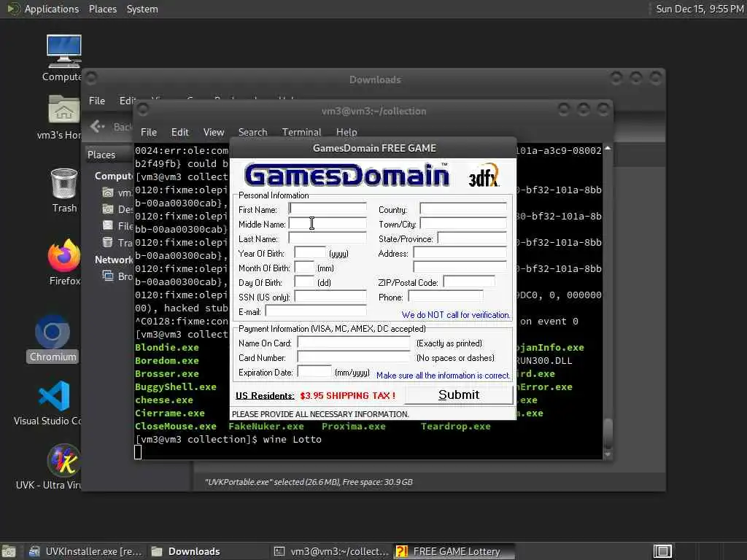Click the $3.95 SHIPPING TAX text

(347, 396)
